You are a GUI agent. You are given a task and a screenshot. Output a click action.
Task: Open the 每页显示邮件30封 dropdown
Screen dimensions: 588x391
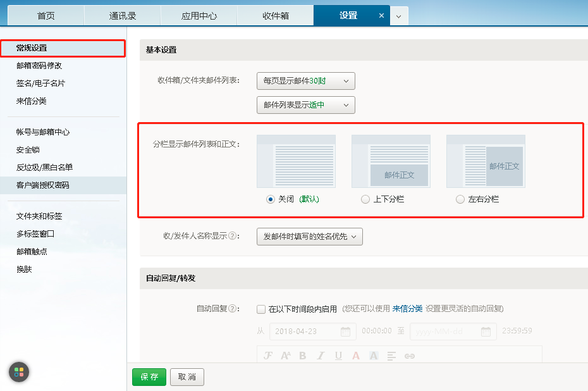coord(305,81)
